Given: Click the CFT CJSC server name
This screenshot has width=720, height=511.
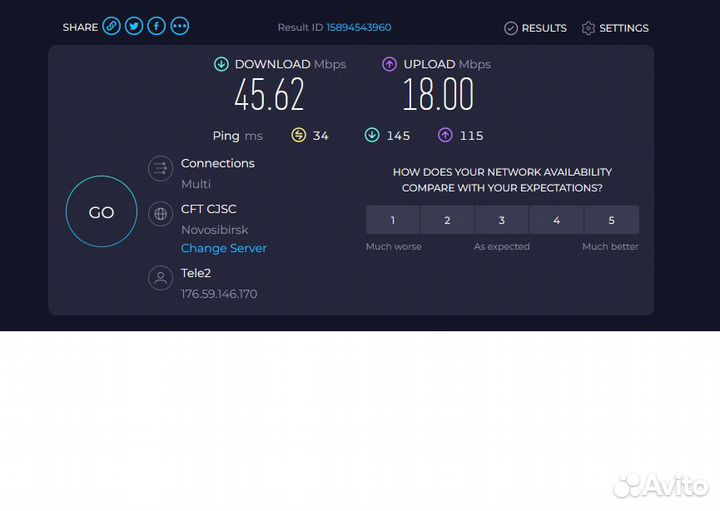Looking at the screenshot, I should click(208, 209).
